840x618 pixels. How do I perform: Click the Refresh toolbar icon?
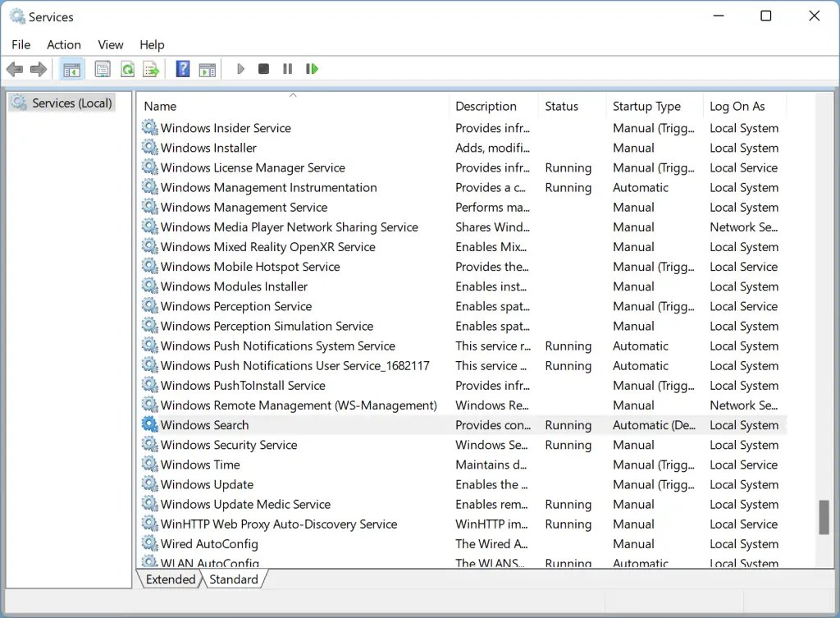click(127, 69)
